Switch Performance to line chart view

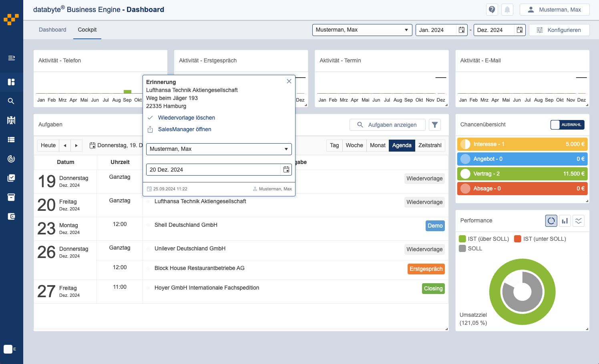click(578, 221)
